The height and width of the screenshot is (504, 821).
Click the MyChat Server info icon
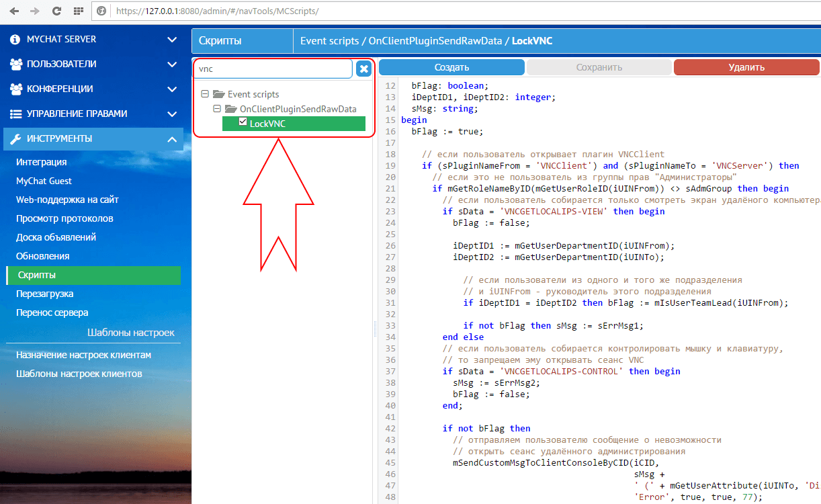(15, 40)
